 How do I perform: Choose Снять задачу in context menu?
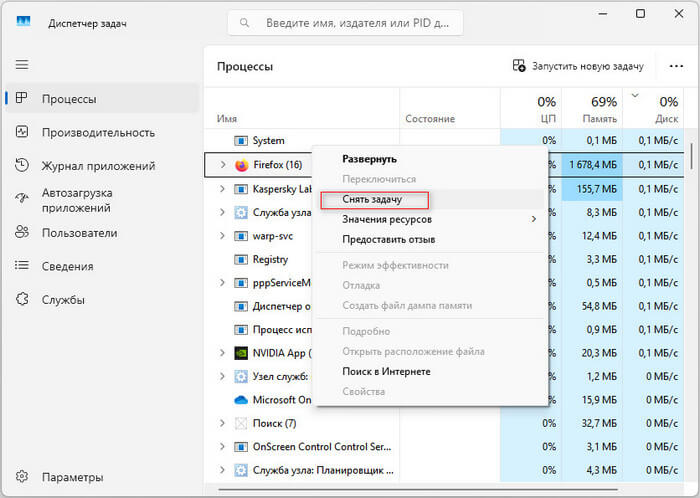372,199
